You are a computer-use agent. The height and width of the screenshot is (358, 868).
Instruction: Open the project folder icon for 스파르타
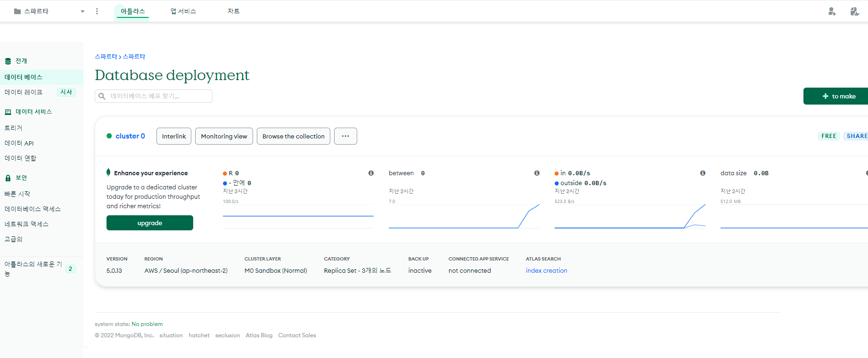pos(17,11)
